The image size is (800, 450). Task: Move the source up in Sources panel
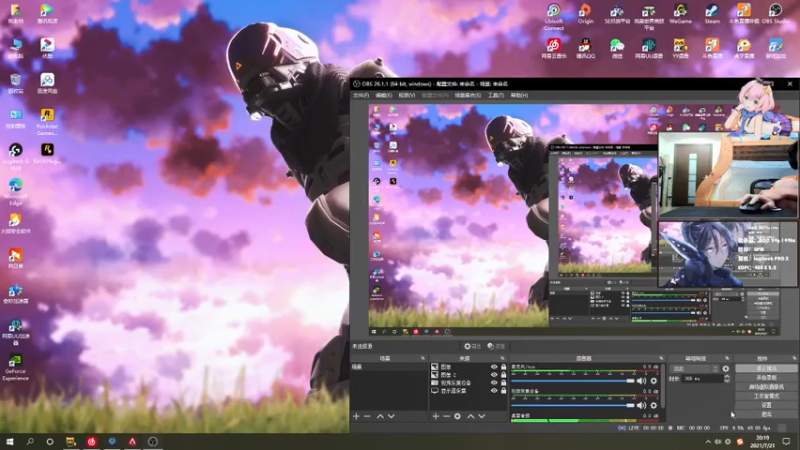pyautogui.click(x=470, y=416)
